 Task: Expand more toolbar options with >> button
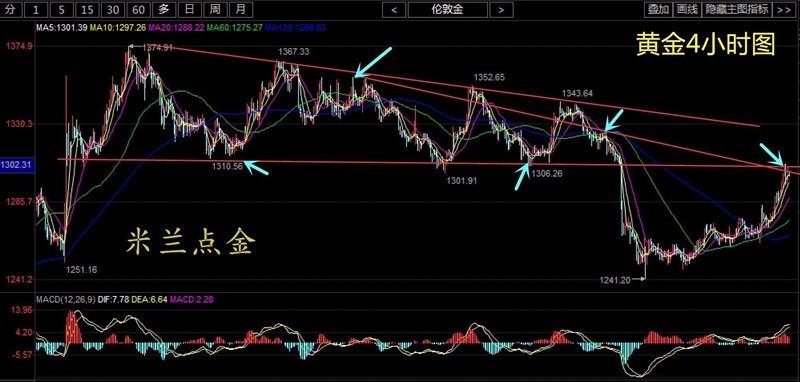(x=783, y=9)
